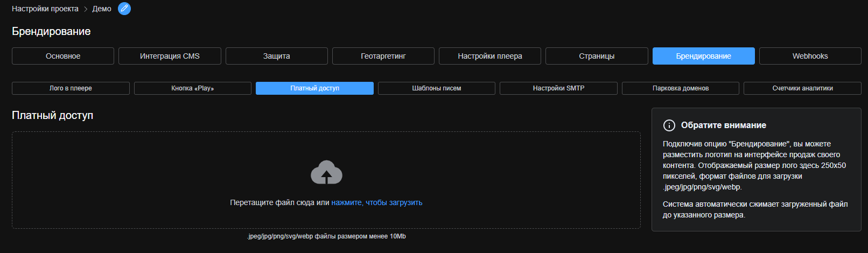
Task: Click the Платный доступ section heading
Action: 52,115
